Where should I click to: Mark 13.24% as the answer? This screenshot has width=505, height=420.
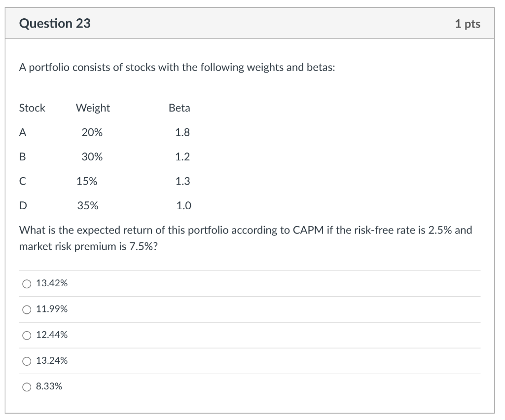click(26, 361)
